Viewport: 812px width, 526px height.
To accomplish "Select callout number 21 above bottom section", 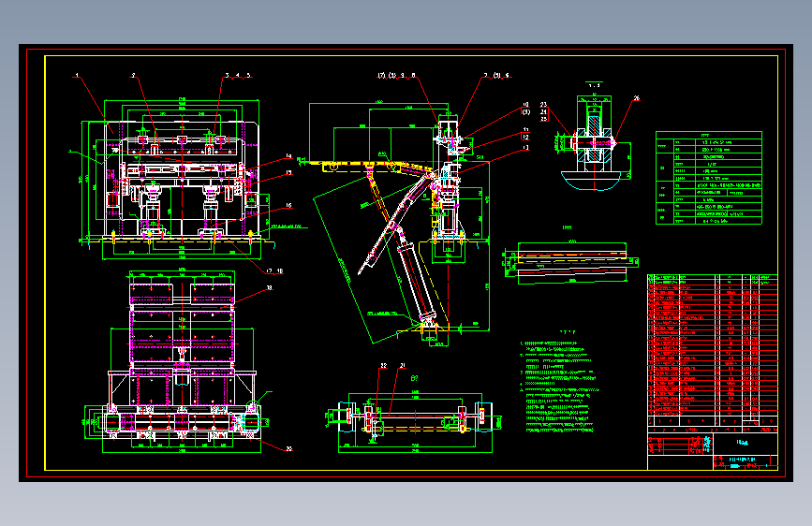I will 403,366.
